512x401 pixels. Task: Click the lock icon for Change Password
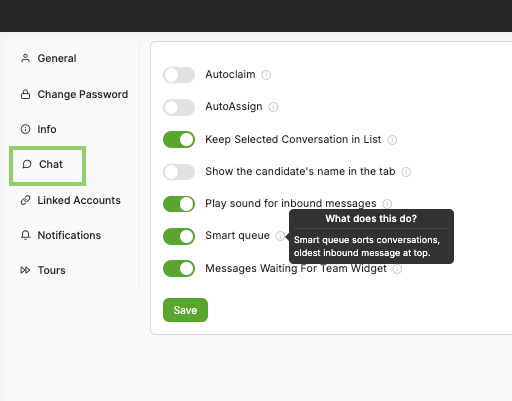(25, 94)
